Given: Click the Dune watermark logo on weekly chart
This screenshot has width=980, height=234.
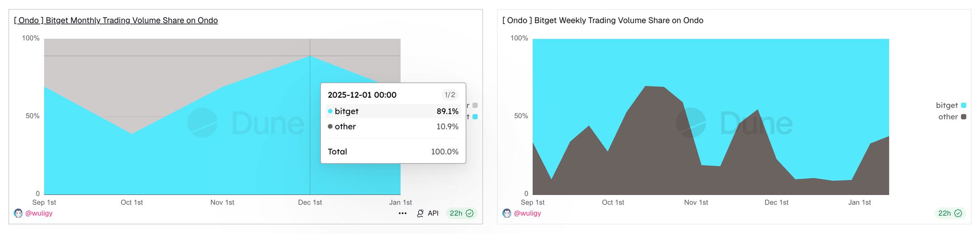Looking at the screenshot, I should pos(691,123).
